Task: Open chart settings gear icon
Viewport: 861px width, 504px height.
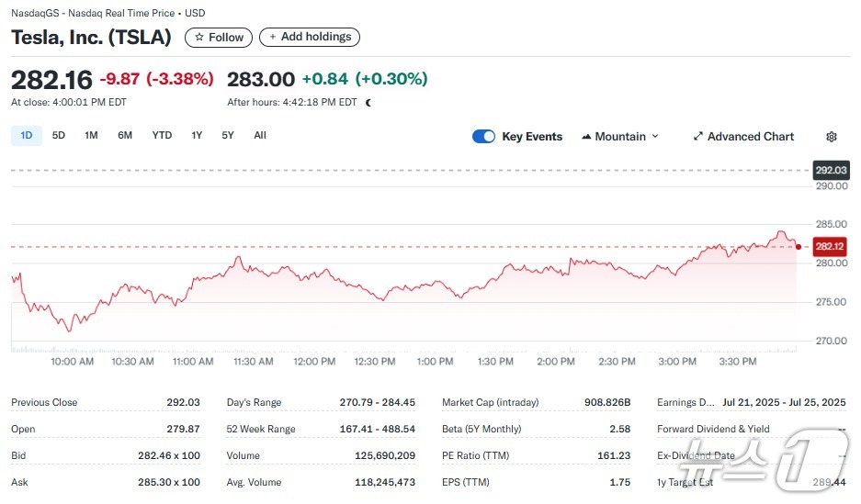Action: click(x=831, y=137)
